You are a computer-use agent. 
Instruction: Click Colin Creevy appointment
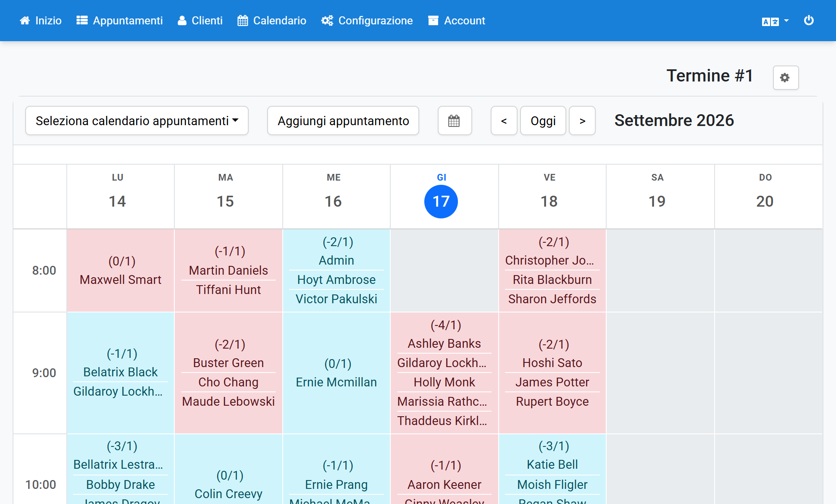tap(229, 494)
